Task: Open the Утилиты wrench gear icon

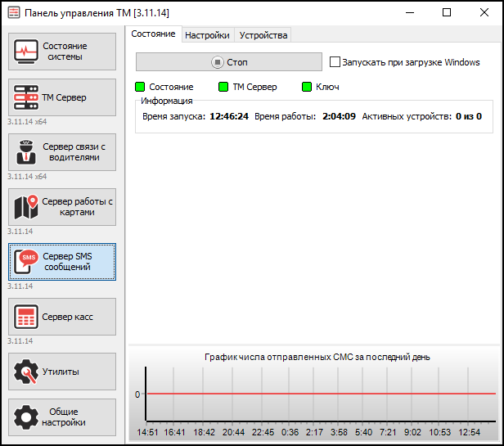Action: (26, 372)
